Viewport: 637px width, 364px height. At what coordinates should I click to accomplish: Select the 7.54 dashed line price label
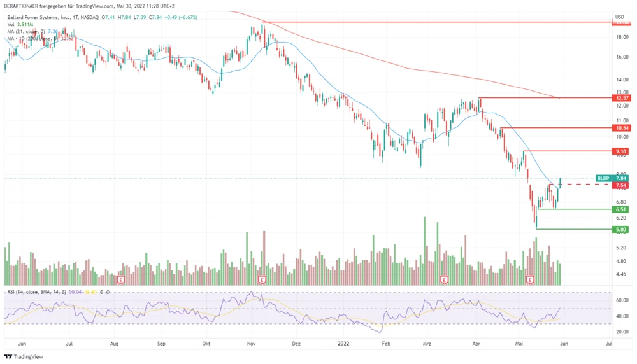[621, 185]
